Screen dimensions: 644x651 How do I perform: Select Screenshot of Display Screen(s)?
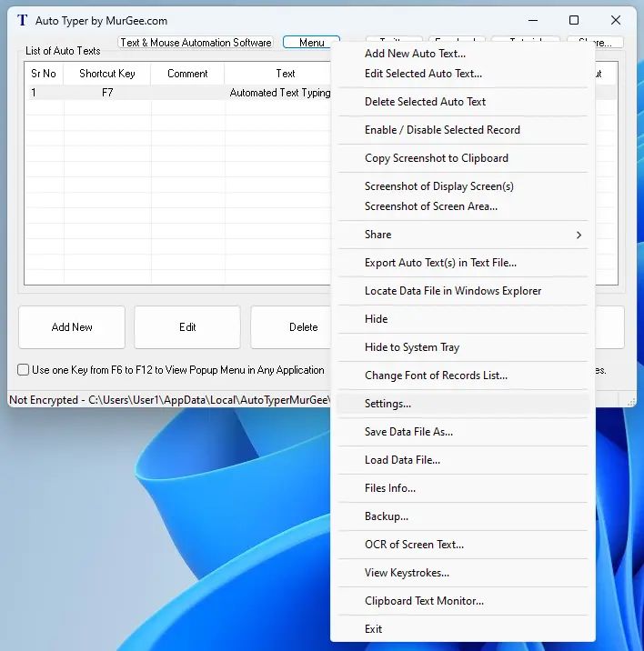pyautogui.click(x=463, y=186)
